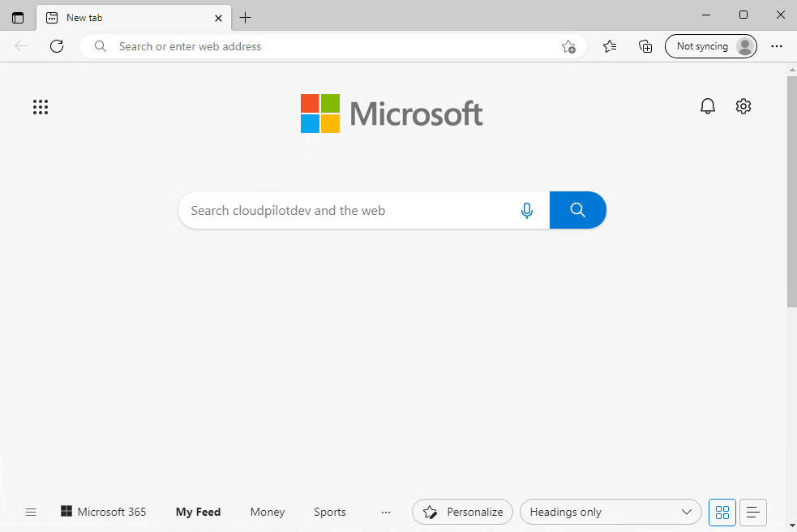This screenshot has width=797, height=532.
Task: Open the Favorites list icon
Action: click(610, 46)
